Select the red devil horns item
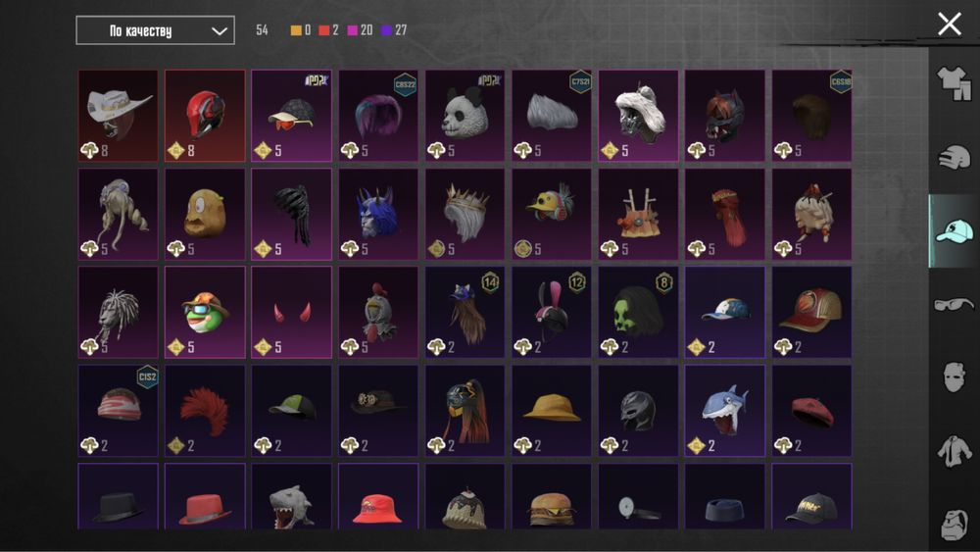Screen dimensions: 980x552 click(x=292, y=313)
